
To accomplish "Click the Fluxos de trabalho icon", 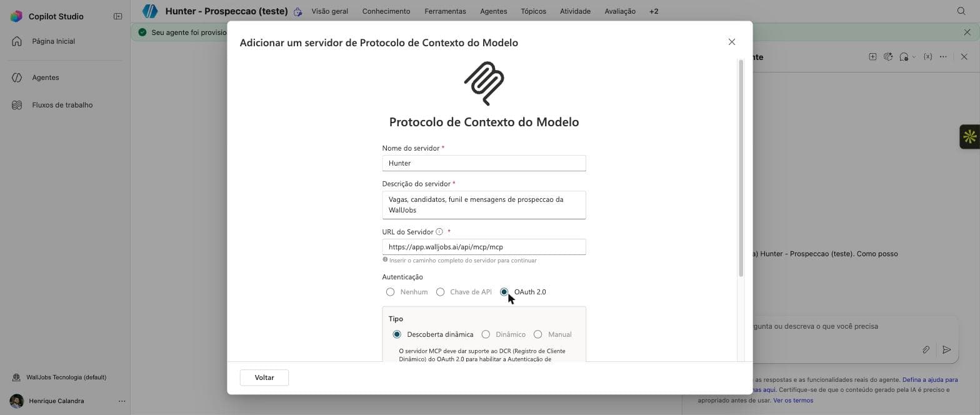I will point(17,105).
